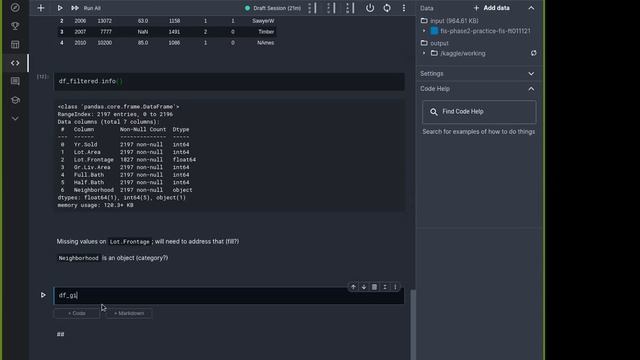The height and width of the screenshot is (360, 640).
Task: Expand the /kaggle/working folder arrow
Action: tap(424, 53)
